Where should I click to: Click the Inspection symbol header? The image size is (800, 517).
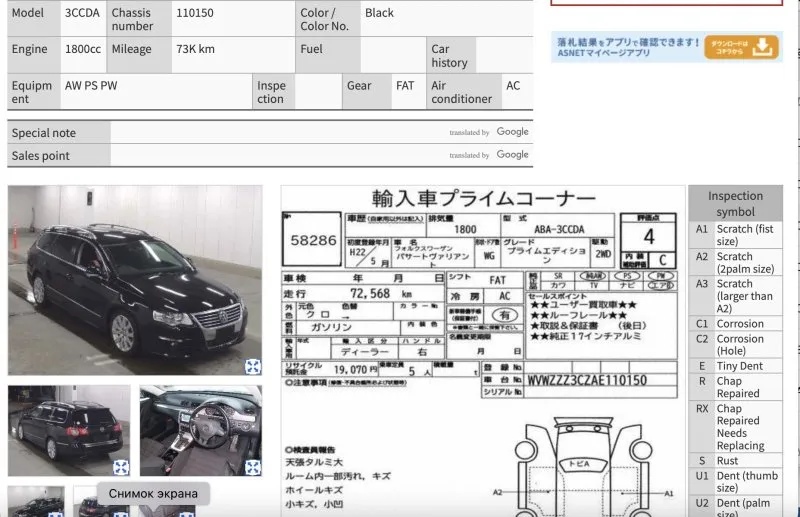tap(735, 203)
